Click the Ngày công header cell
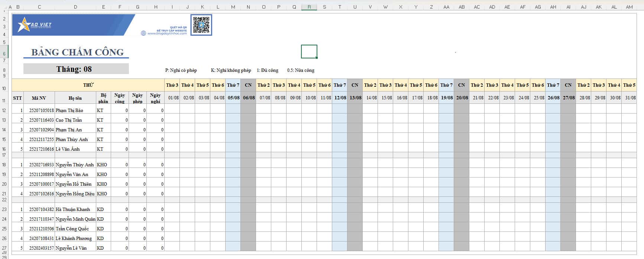Viewport: 644px width, 259px height. [x=120, y=98]
